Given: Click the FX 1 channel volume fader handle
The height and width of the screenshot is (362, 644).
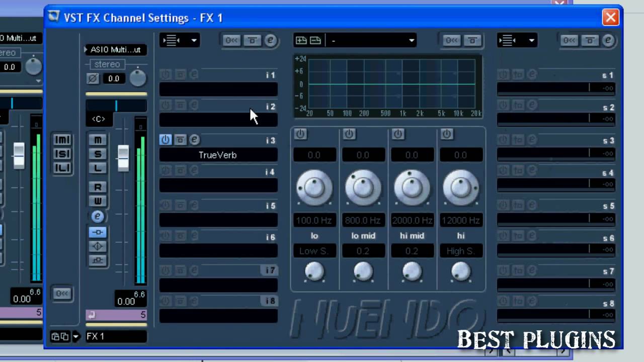Looking at the screenshot, I should (123, 157).
